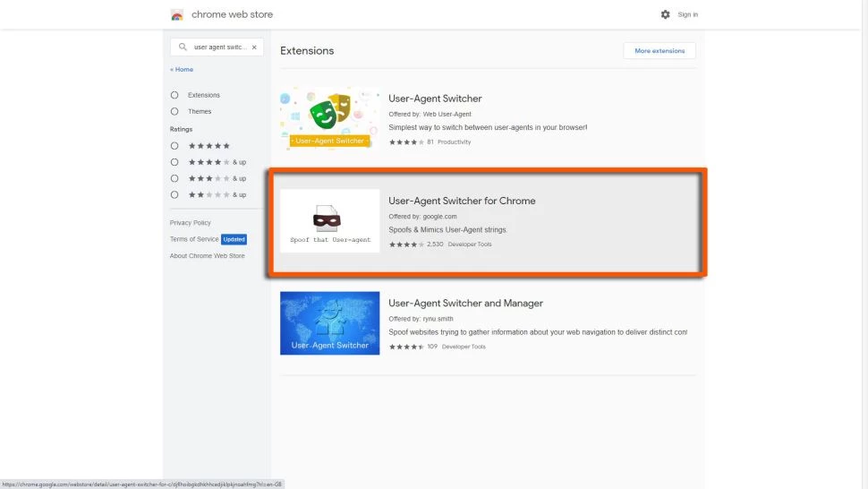Screen dimensions: 868x489
Task: Open the 'Spoof that User-agent' thumbnail
Action: pos(329,220)
